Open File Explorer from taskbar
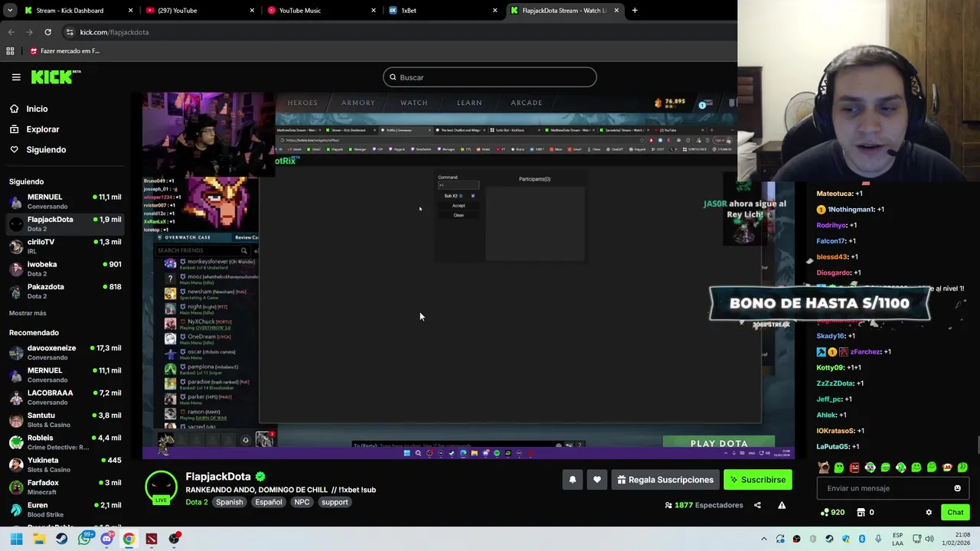 (39, 539)
